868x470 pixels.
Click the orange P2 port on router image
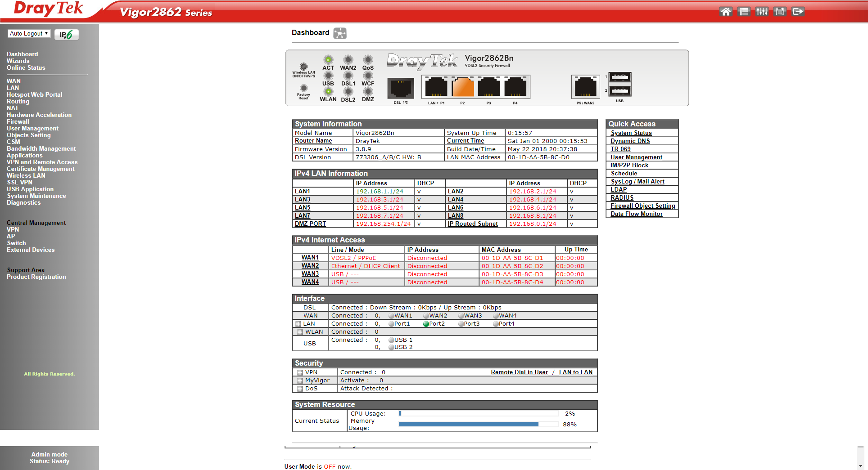pyautogui.click(x=462, y=87)
